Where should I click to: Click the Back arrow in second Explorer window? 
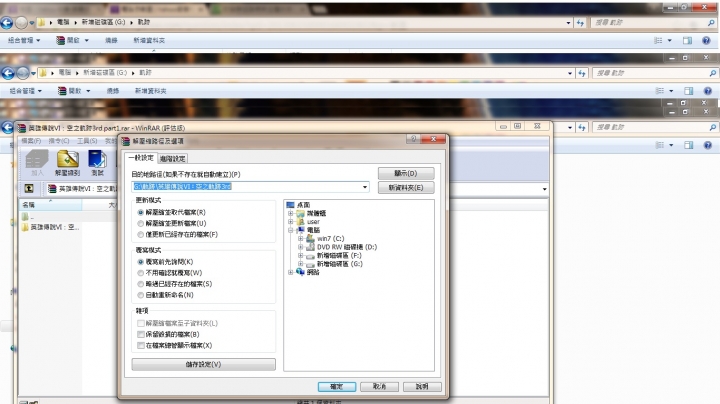pos(8,73)
